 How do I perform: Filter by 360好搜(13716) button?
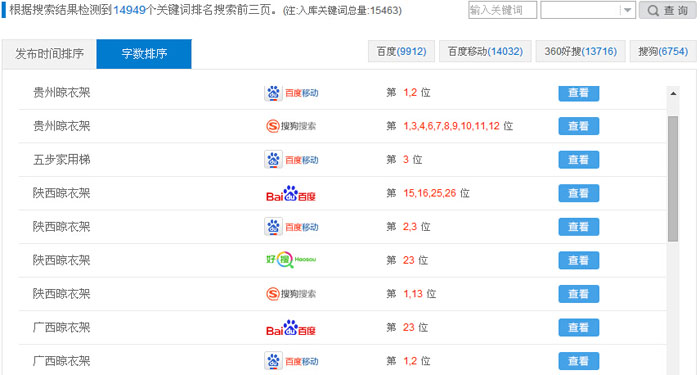tap(580, 51)
